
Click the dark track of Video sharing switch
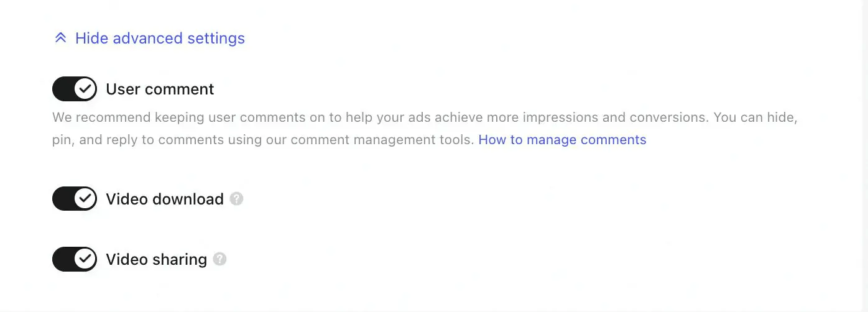(x=63, y=259)
